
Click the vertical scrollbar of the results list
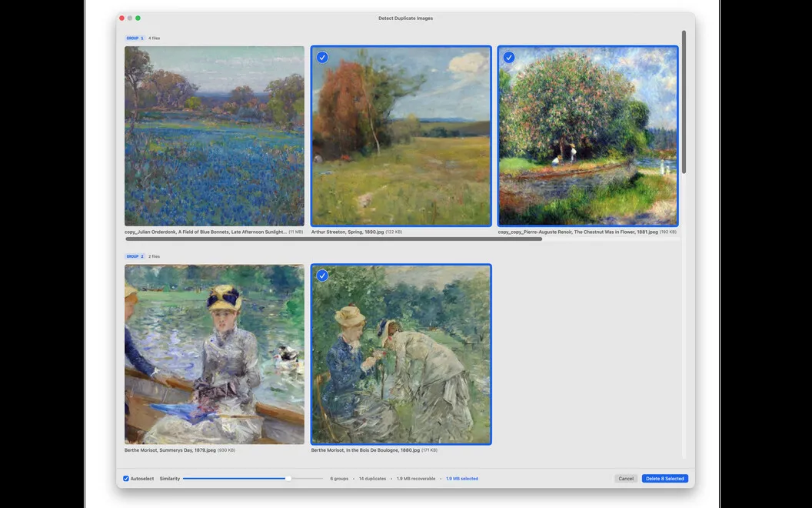(x=684, y=102)
